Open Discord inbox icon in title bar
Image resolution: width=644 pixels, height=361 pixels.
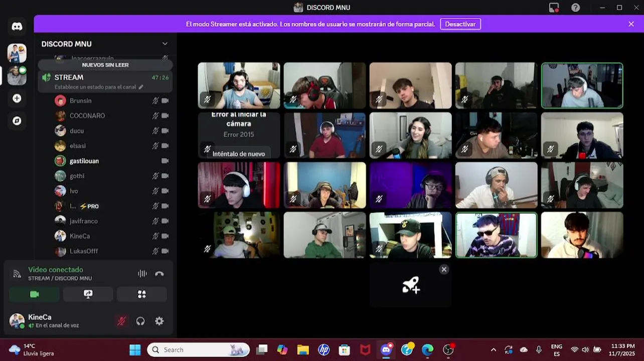click(554, 8)
